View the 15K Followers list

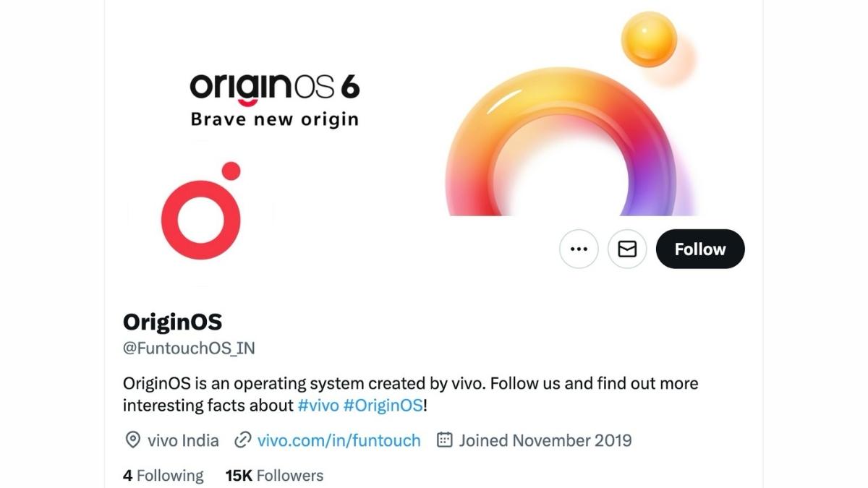click(273, 475)
